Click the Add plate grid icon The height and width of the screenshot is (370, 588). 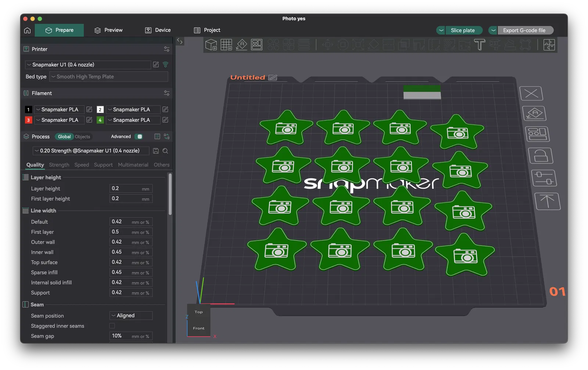226,45
